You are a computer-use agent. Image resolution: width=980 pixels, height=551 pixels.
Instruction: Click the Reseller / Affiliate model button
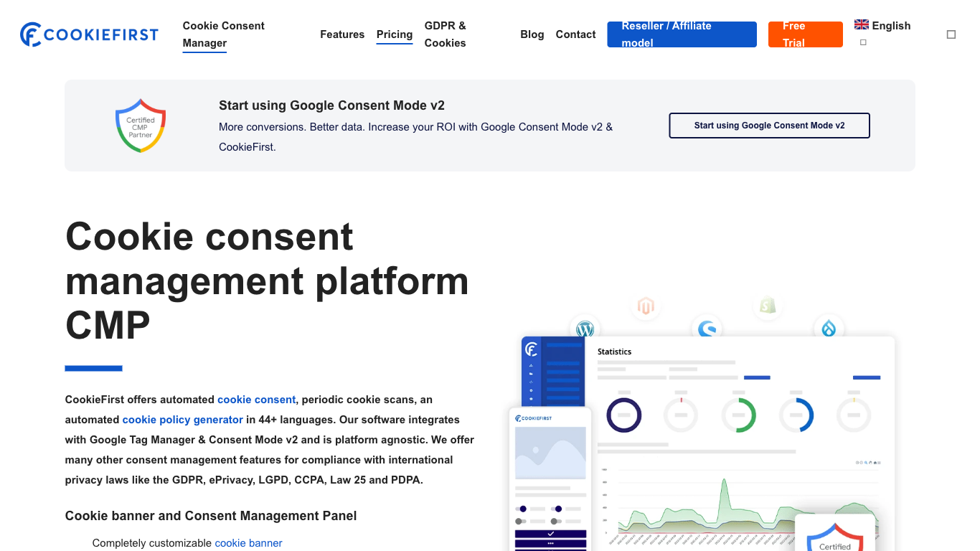682,34
